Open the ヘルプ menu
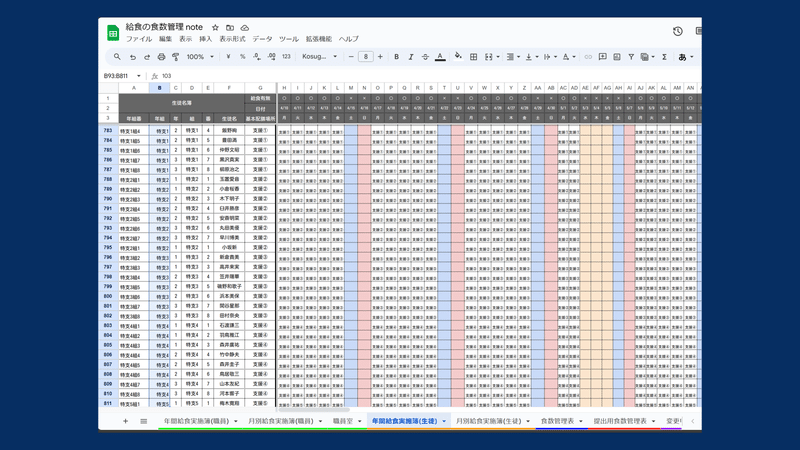The height and width of the screenshot is (450, 800). click(x=348, y=39)
